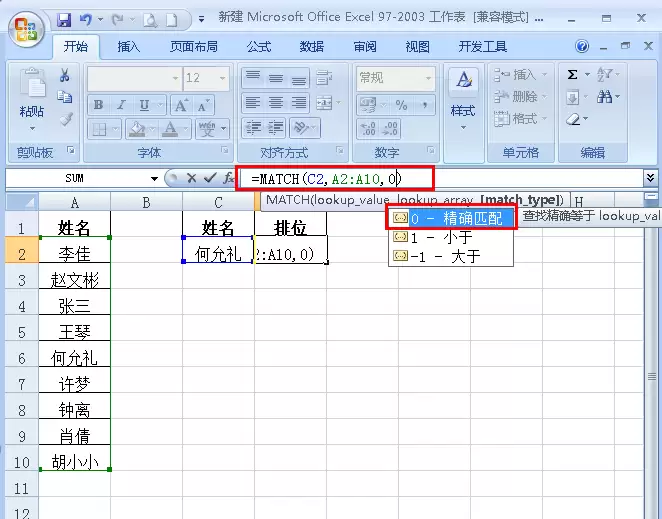Click the formula bar Cancel X icon
Screen dimensions: 662x519
click(191, 178)
